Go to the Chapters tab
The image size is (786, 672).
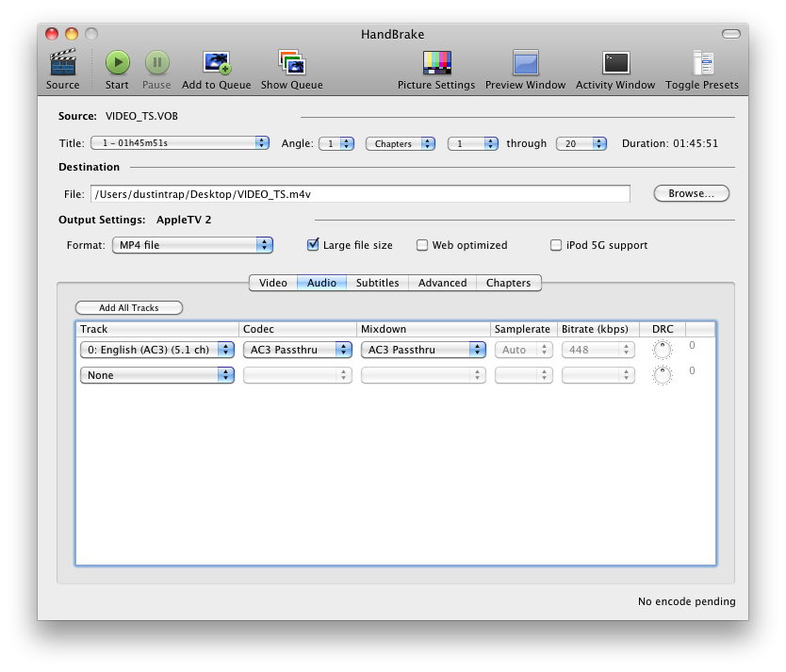pyautogui.click(x=508, y=283)
